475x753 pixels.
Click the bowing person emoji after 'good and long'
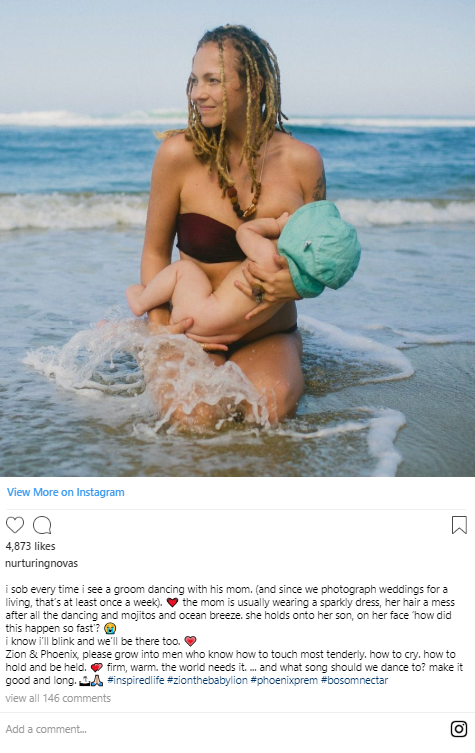coord(85,680)
